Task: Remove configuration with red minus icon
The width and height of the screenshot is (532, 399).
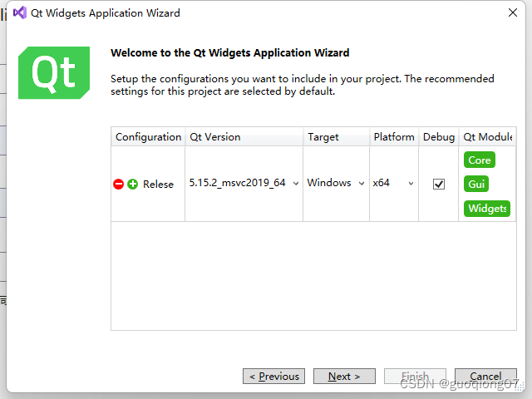Action: point(118,185)
